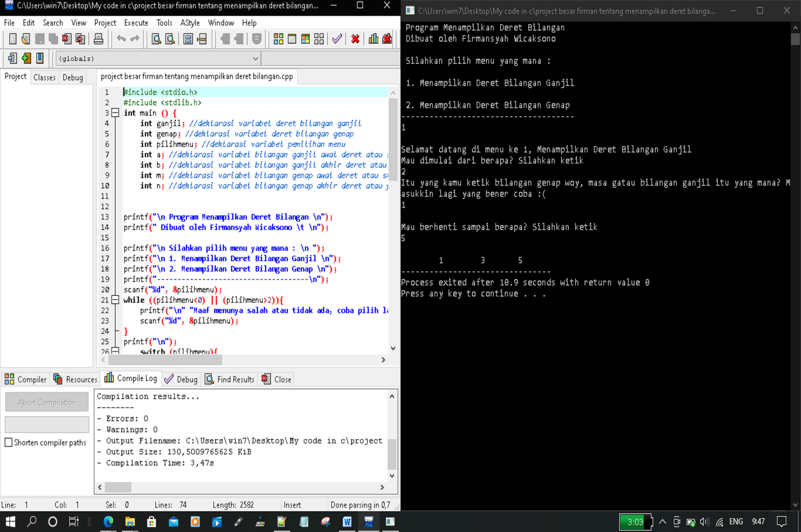The image size is (801, 532).
Task: Collapse the while loop fold on line 21
Action: [115, 300]
